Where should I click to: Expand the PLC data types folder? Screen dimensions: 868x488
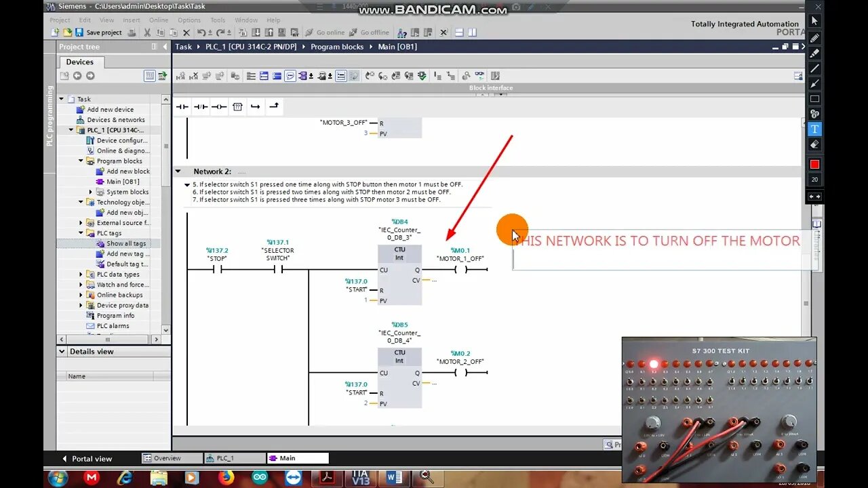pyautogui.click(x=81, y=274)
